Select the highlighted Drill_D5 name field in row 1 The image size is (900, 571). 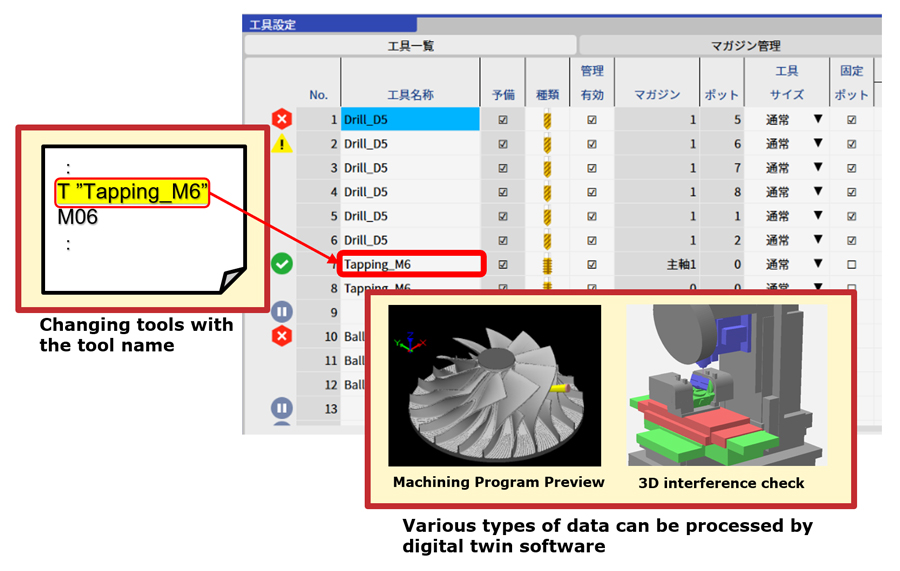[x=410, y=120]
